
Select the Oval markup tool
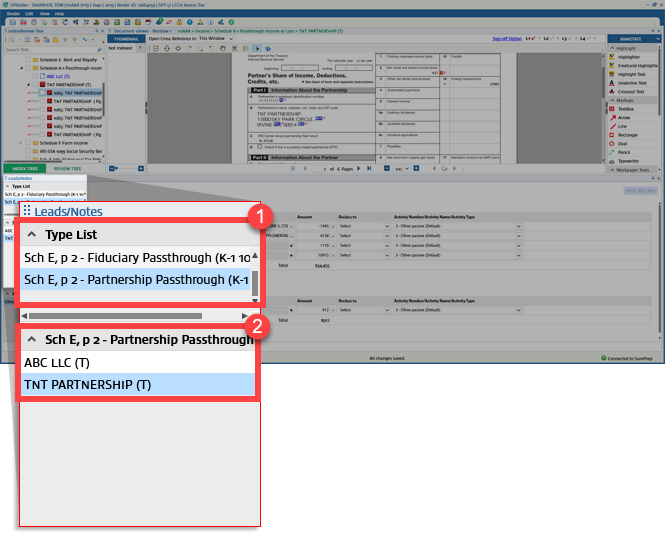click(623, 142)
